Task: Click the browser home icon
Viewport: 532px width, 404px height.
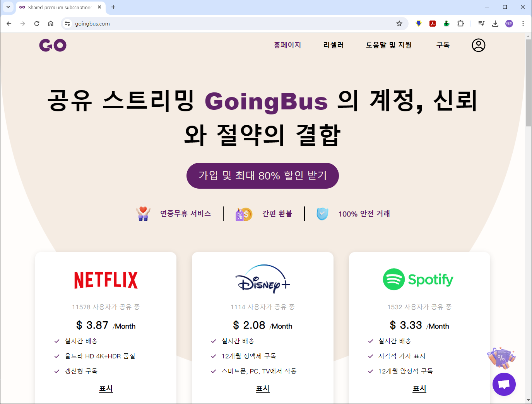Action: click(51, 24)
